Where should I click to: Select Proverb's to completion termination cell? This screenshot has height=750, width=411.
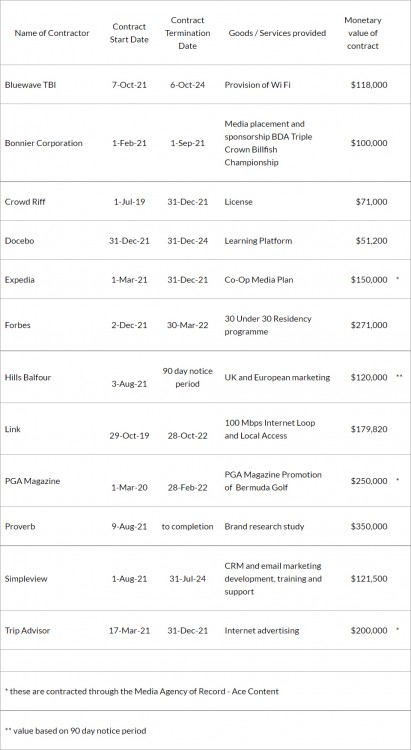point(188,526)
